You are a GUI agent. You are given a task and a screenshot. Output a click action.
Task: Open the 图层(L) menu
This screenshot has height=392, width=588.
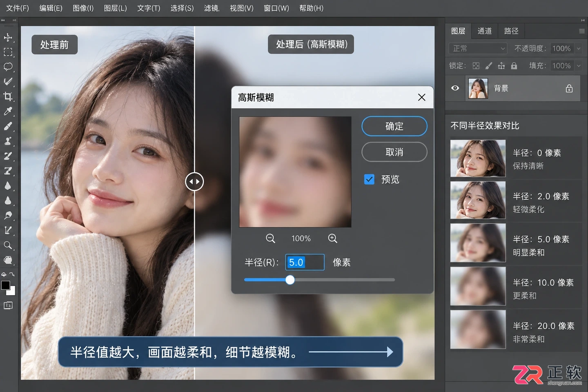tap(115, 8)
